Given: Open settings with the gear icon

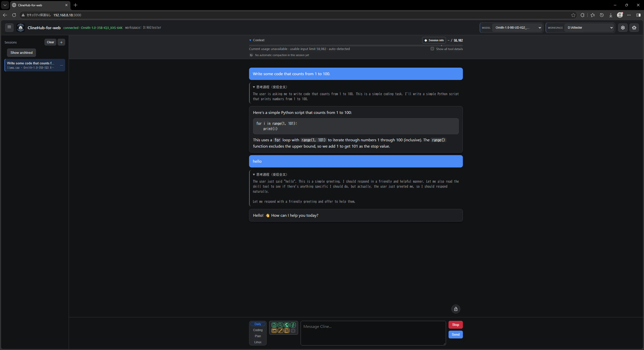Looking at the screenshot, I should [623, 28].
